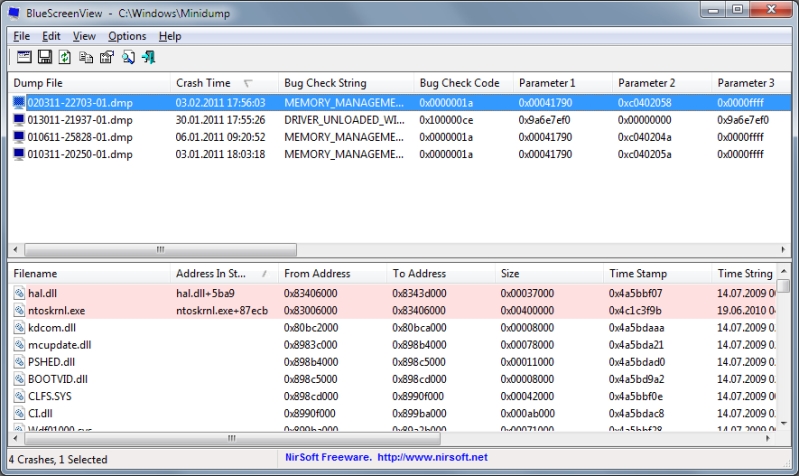Image resolution: width=799 pixels, height=476 pixels.
Task: Click the lower pane scroll up arrow
Action: (784, 271)
